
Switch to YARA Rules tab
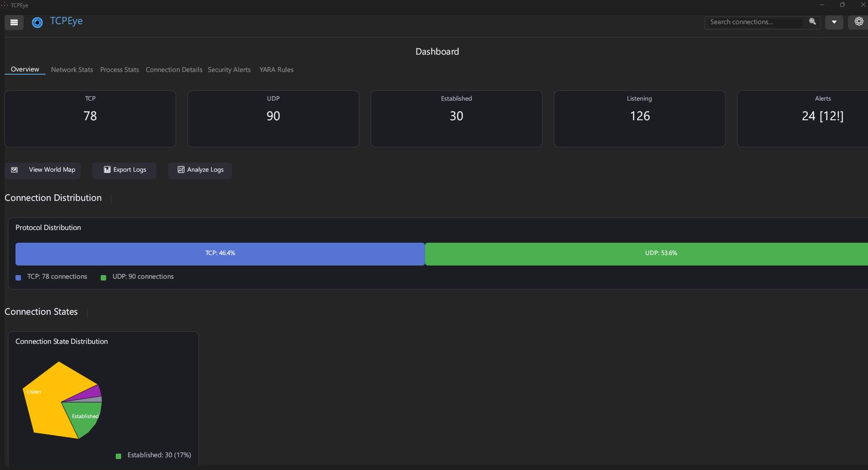(277, 70)
